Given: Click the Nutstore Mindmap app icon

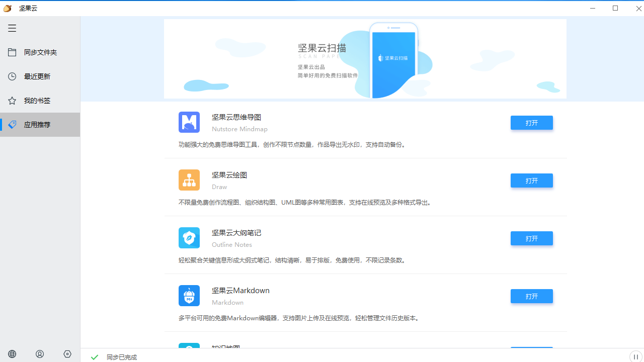Looking at the screenshot, I should coord(189,122).
